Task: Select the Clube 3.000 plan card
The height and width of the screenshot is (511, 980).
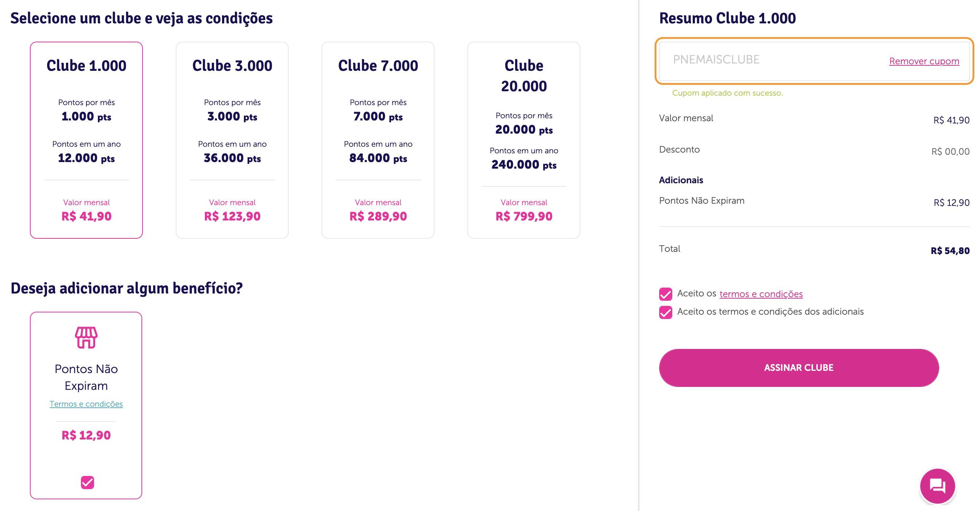Action: [x=232, y=140]
